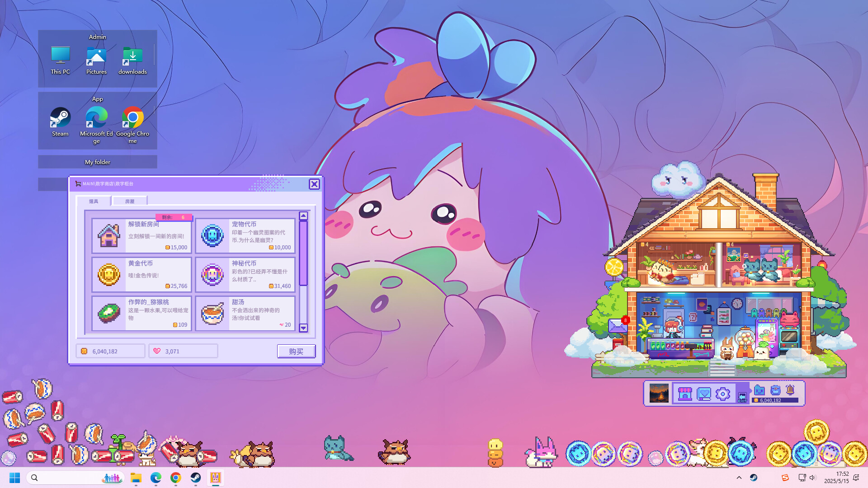Click the golden bell notification icon
The image size is (868, 488).
point(790,390)
